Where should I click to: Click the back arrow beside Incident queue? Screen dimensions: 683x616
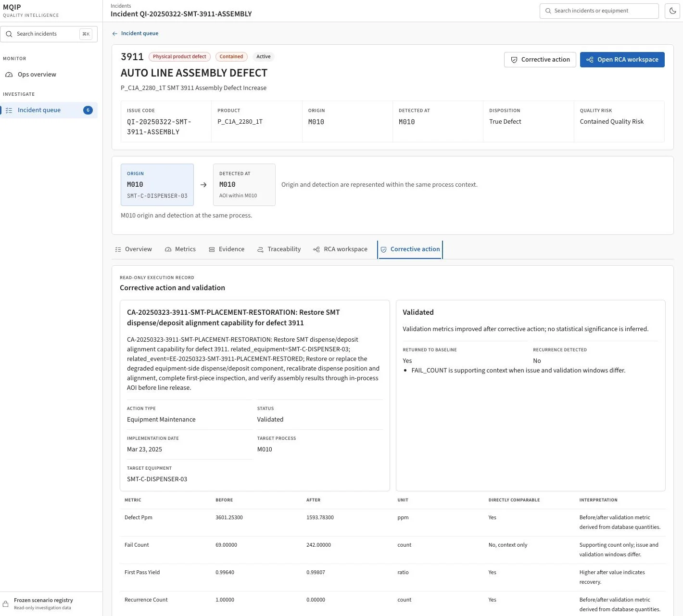(x=114, y=34)
